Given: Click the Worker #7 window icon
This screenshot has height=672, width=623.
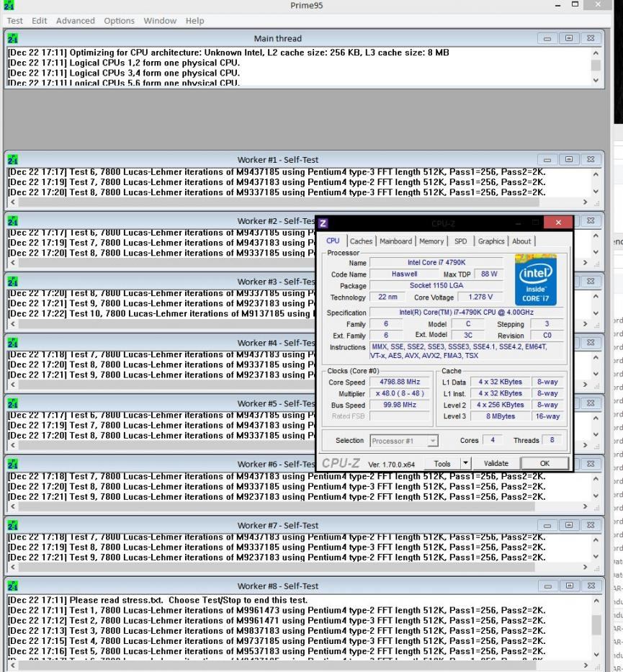Looking at the screenshot, I should click(x=12, y=526).
